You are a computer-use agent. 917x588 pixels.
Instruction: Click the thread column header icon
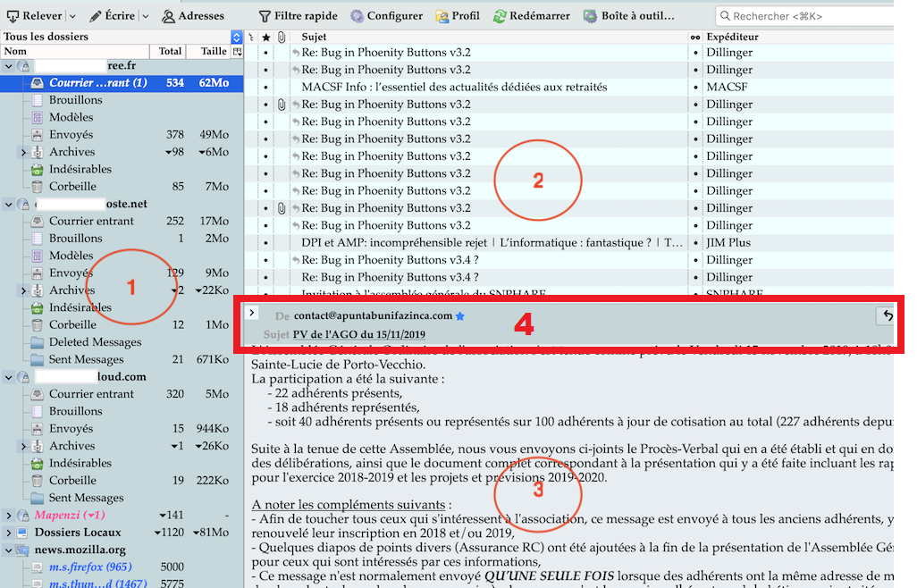[x=251, y=37]
